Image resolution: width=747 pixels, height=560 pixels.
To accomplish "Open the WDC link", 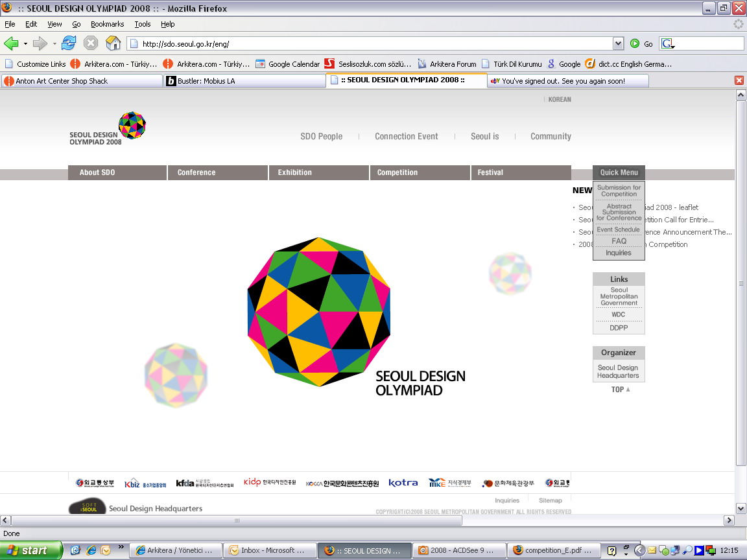I will (619, 315).
